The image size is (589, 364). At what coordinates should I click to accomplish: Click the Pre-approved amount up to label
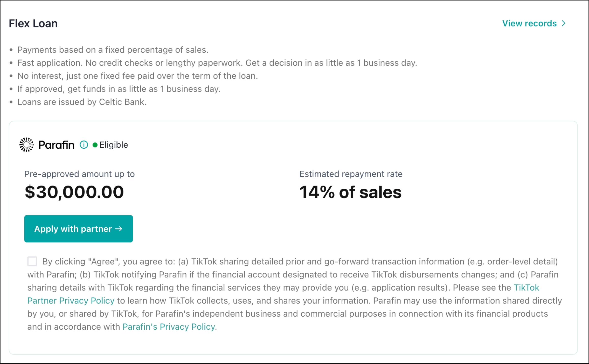coord(79,174)
